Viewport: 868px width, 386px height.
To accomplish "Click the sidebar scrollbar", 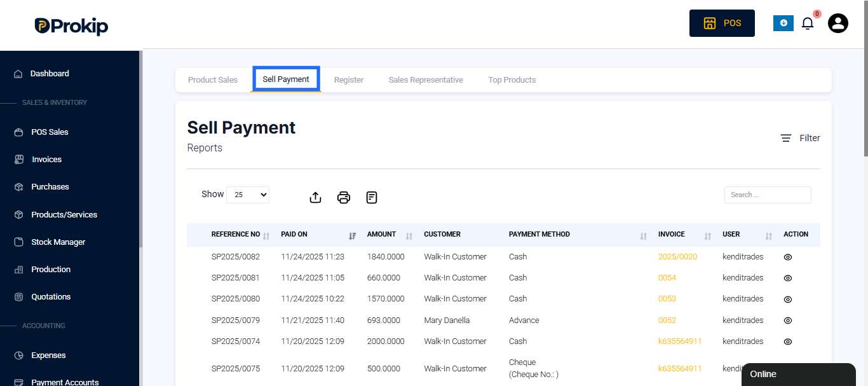I will [x=141, y=149].
